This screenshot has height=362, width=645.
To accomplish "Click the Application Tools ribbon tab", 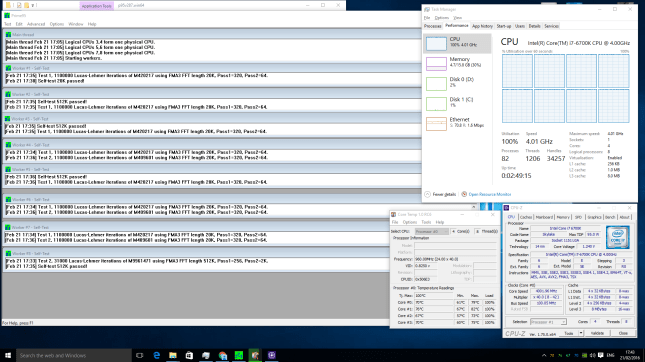I will [97, 6].
